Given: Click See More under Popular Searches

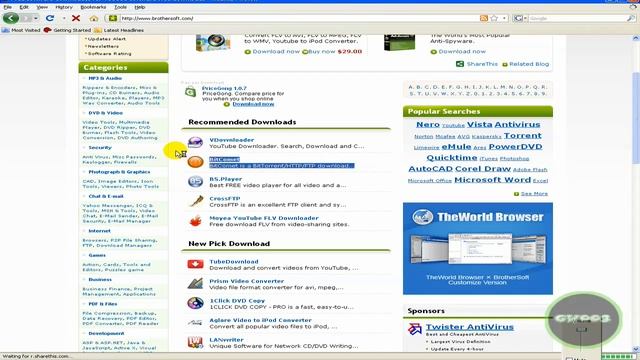Looking at the screenshot, I should click(534, 193).
